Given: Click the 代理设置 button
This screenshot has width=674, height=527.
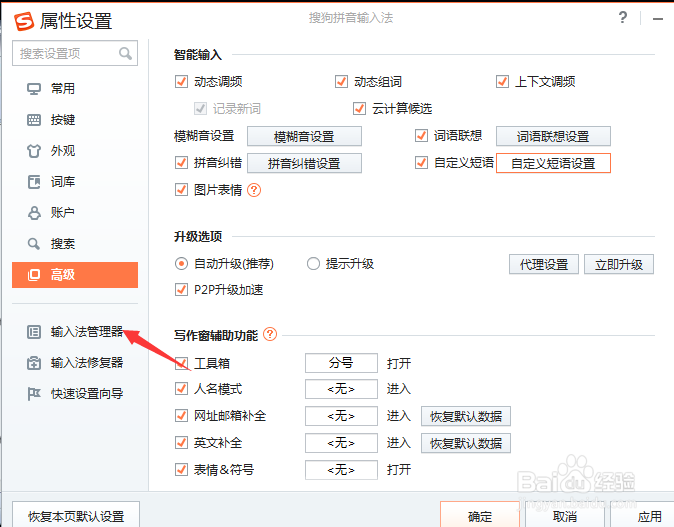Looking at the screenshot, I should pos(544,264).
